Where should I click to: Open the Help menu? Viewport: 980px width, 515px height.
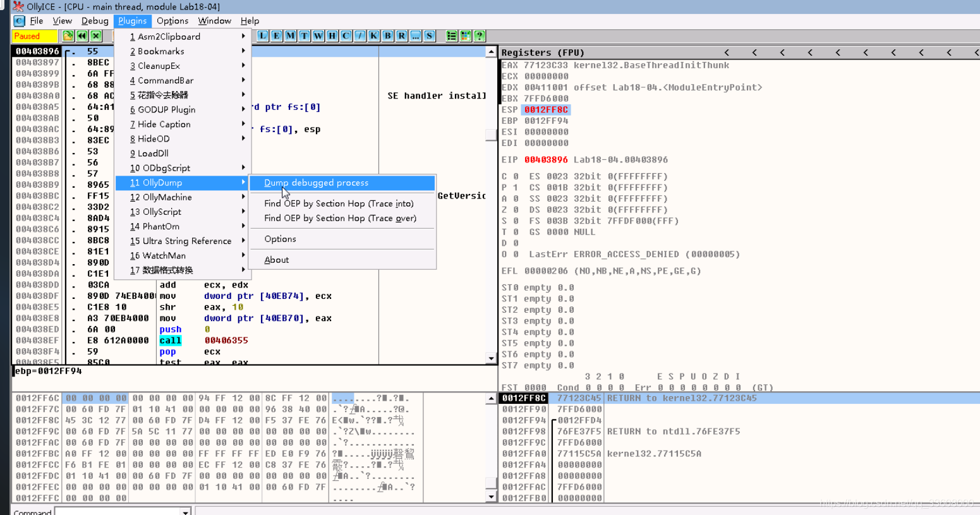tap(250, 21)
